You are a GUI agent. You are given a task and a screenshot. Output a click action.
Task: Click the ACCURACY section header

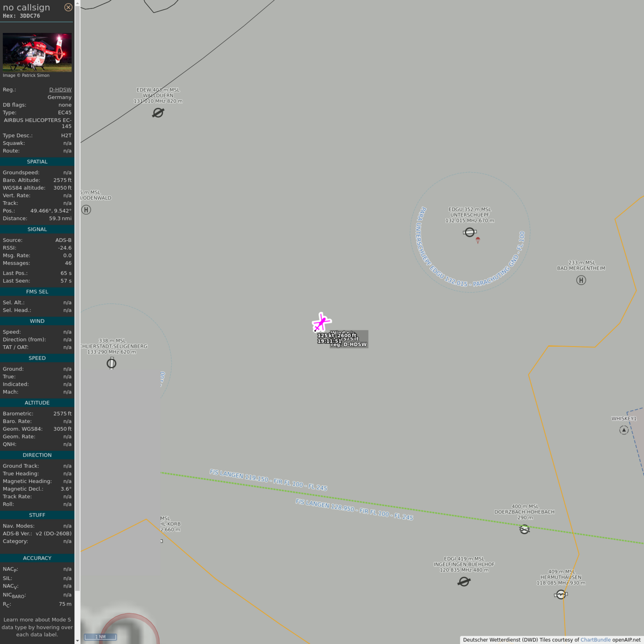[x=37, y=558]
